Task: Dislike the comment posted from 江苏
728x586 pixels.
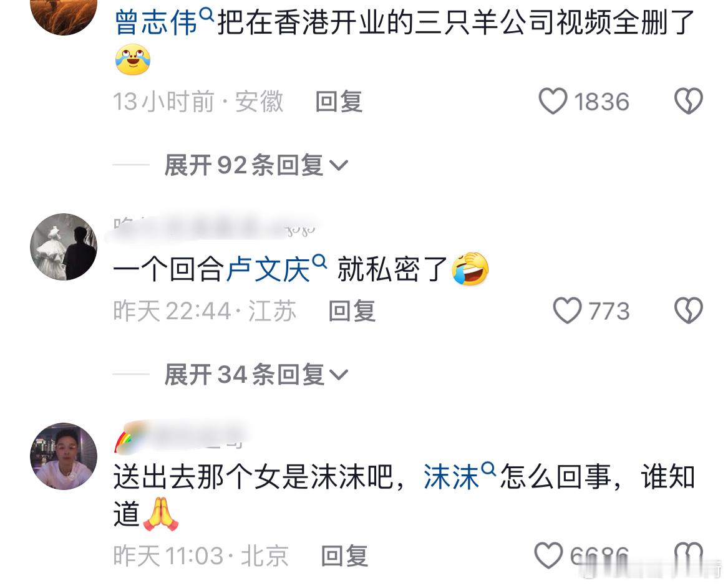Action: click(x=689, y=310)
